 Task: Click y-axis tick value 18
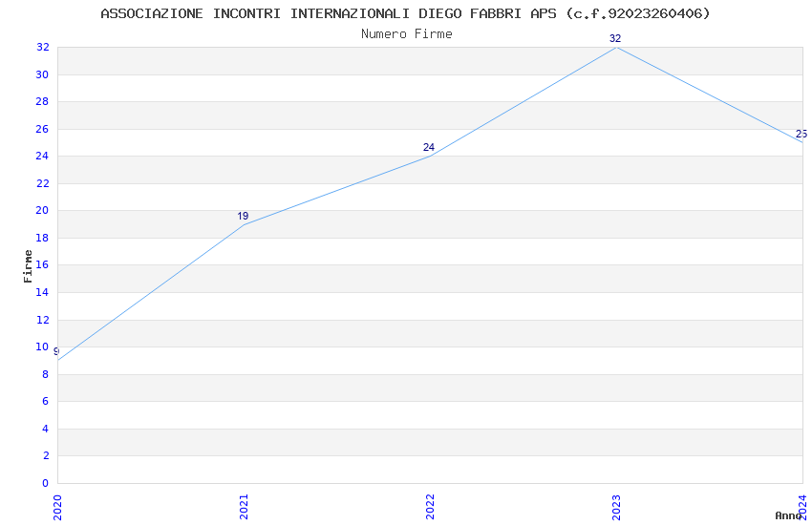[42, 238]
